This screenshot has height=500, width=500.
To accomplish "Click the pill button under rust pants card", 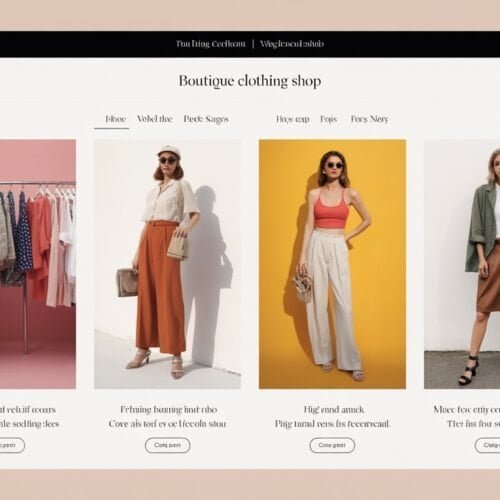I will tap(168, 445).
